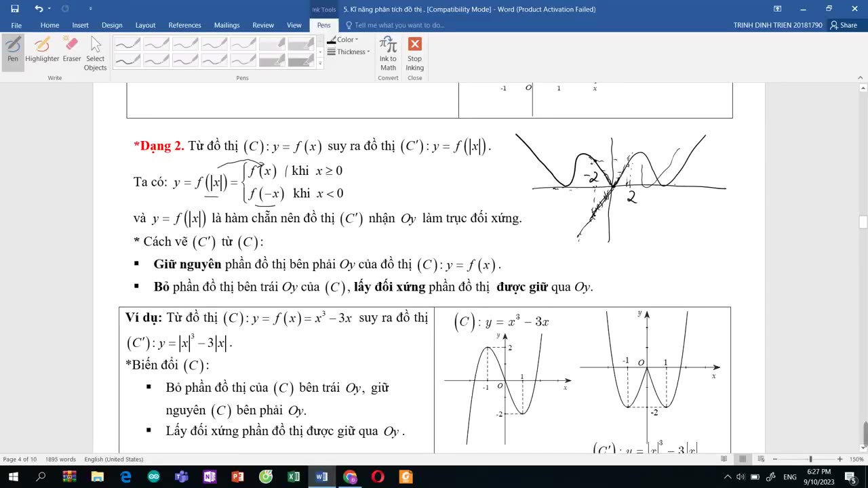Image resolution: width=868 pixels, height=488 pixels.
Task: Click the volume icon in tray
Action: coord(741,477)
